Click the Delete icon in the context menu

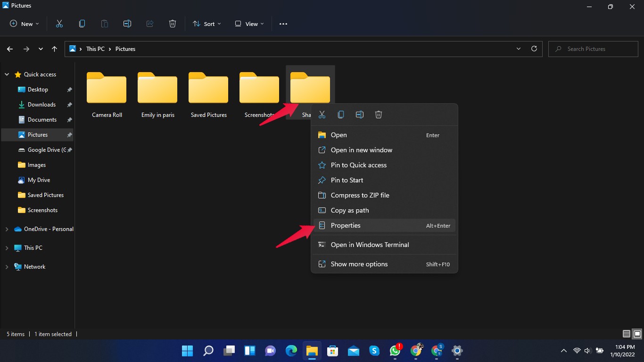click(379, 115)
